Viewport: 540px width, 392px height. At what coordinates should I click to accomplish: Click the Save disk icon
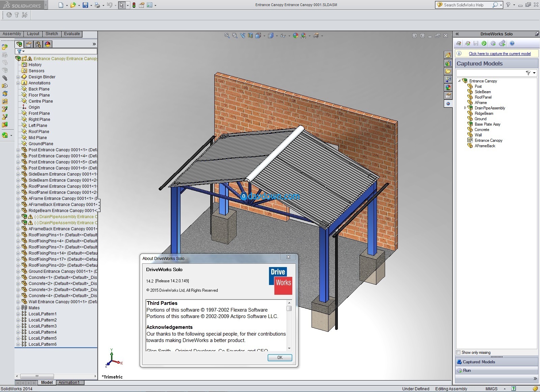pos(85,5)
